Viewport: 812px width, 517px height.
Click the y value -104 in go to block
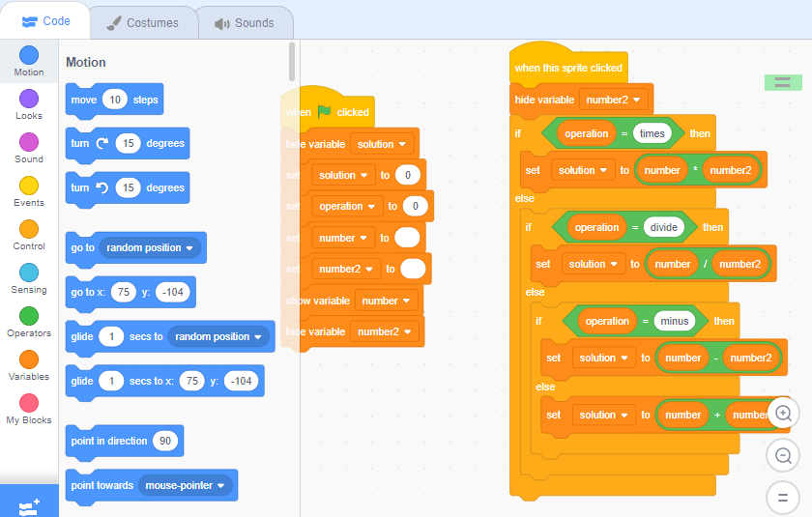point(173,293)
